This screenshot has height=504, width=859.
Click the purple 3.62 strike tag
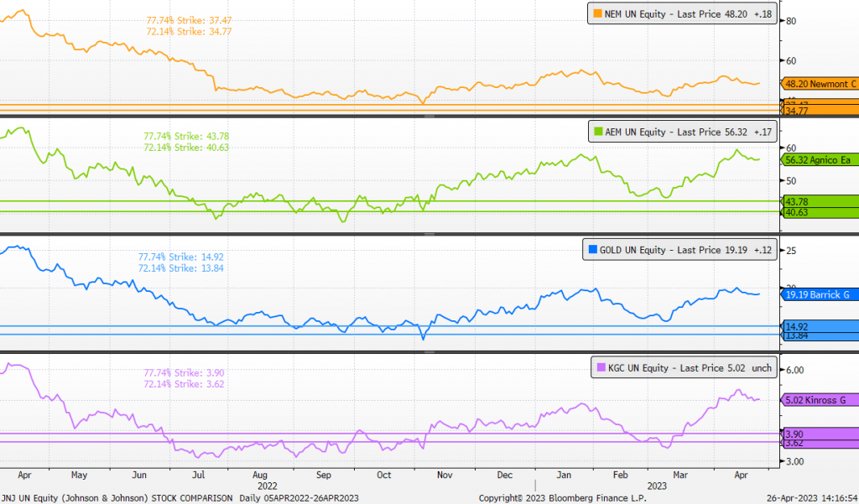tap(820, 443)
